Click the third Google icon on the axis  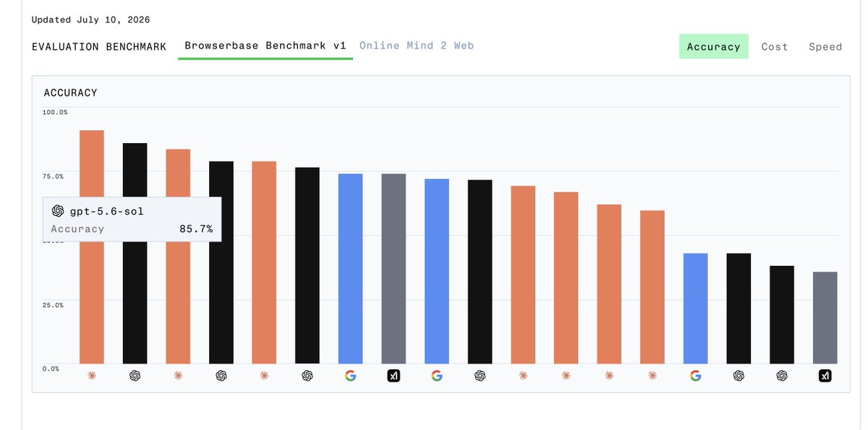[x=696, y=376]
